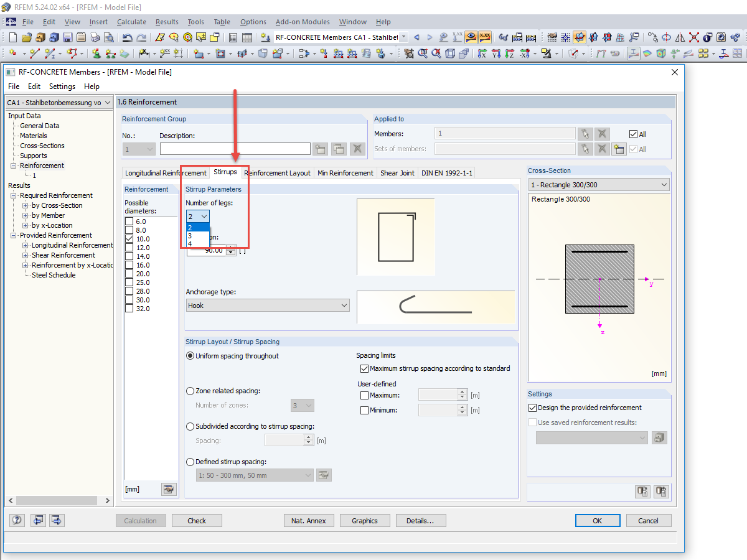747x560 pixels.
Task: Click the view in Z direction icon
Action: click(509, 54)
